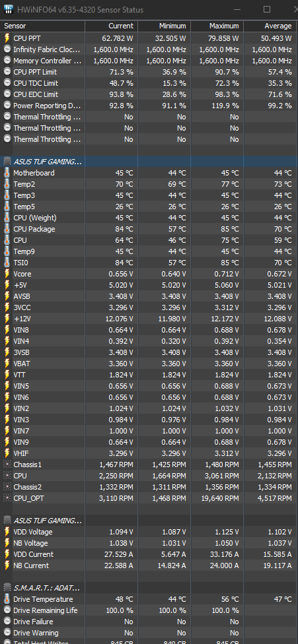Click the lightning icon beside +12V
The height and width of the screenshot is (644, 298).
tap(7, 318)
